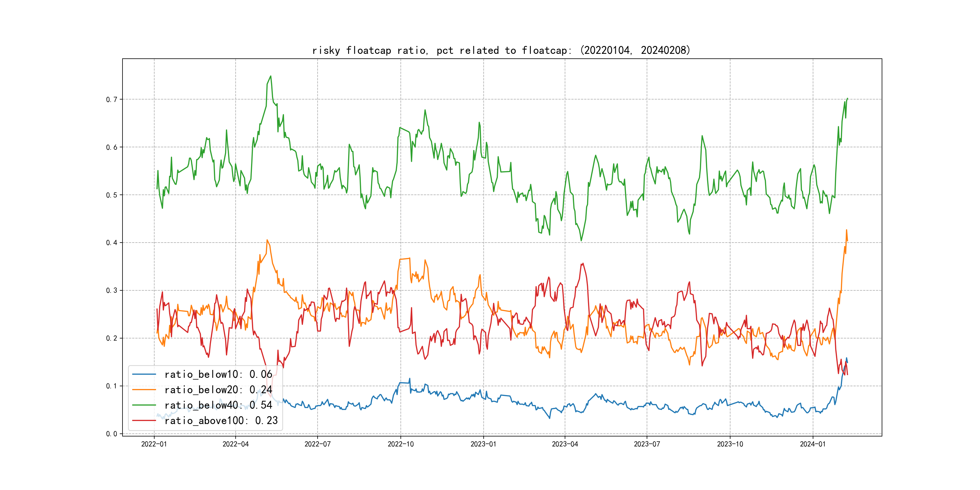Click the orange ratio_below20 legend line
The image size is (980, 490).
144,390
